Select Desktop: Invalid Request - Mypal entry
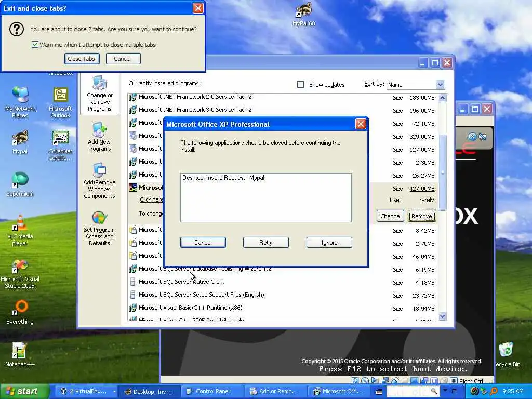Image resolution: width=532 pixels, height=399 pixels. pyautogui.click(x=223, y=178)
